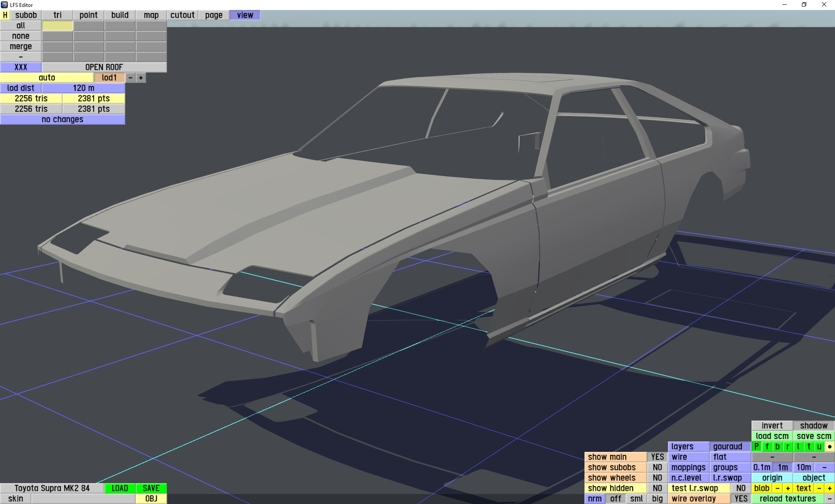Decrease the LOD level with minus

[130, 78]
